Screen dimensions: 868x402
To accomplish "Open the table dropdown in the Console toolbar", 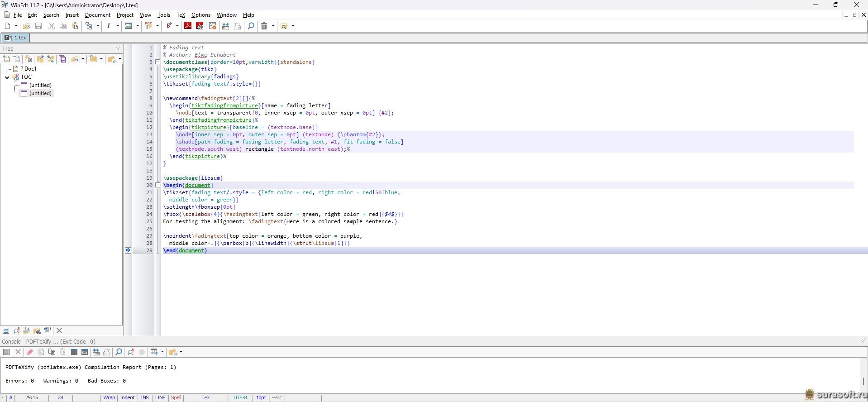I will click(162, 352).
